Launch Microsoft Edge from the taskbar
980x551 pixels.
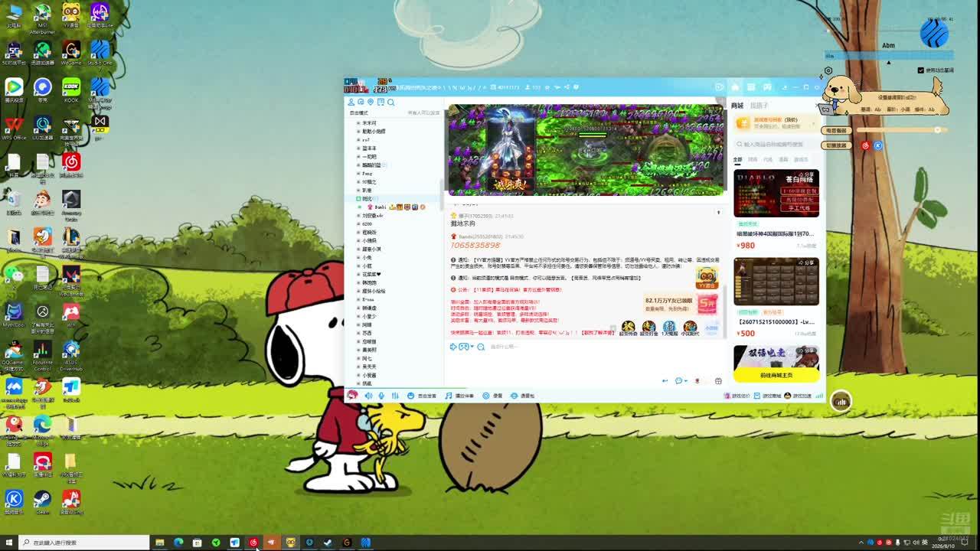point(178,543)
